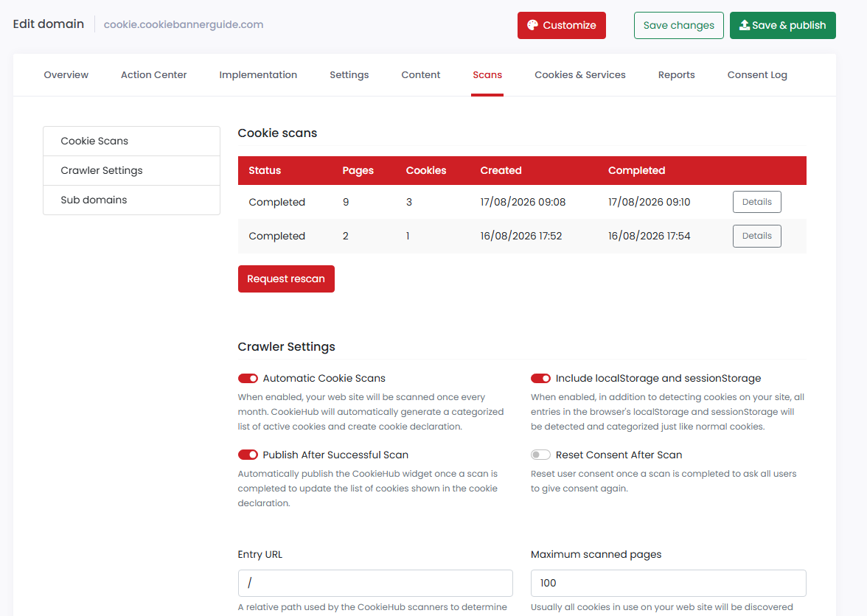Click the Edit domain page title
Viewport: 867px width, 616px height.
[x=49, y=24]
